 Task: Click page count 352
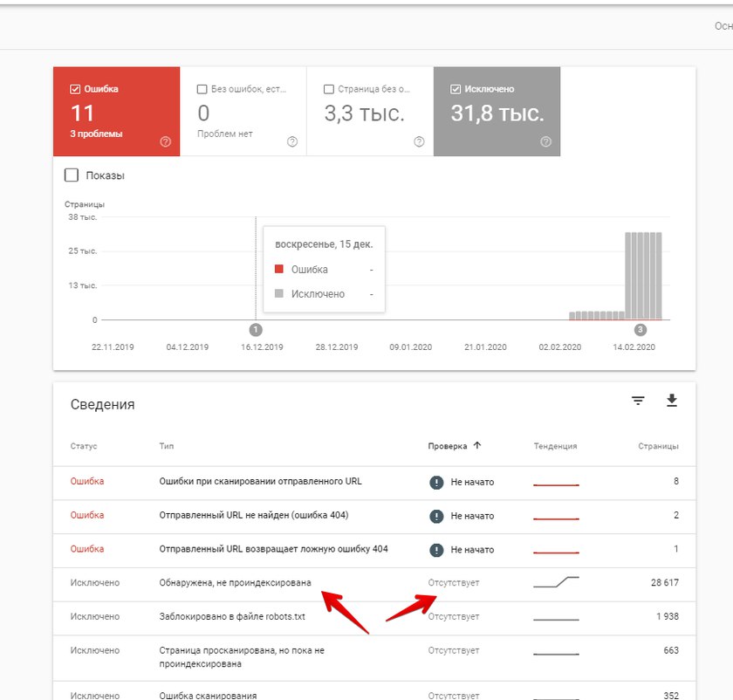[671, 696]
